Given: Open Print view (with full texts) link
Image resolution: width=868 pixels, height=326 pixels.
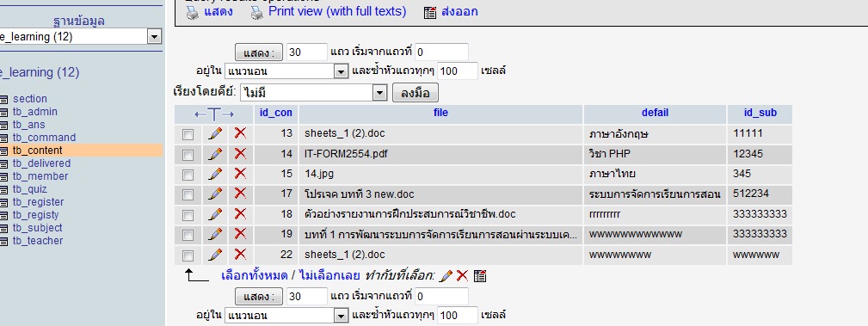Looking at the screenshot, I should click(337, 12).
